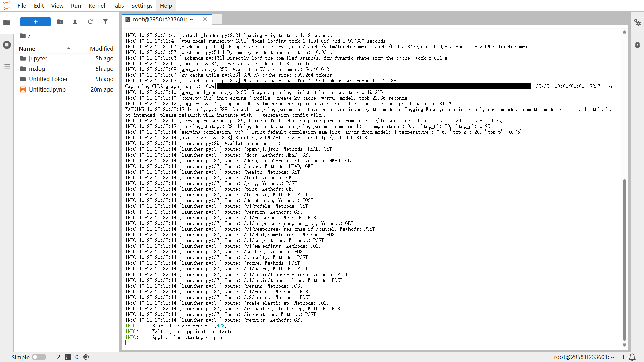Open the Debugger panel bug icon

point(637,45)
